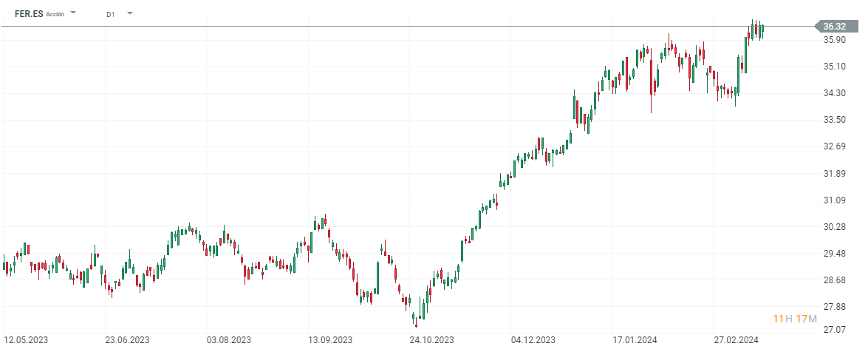
Task: Select the 23.06.2023 date label
Action: pos(127,340)
